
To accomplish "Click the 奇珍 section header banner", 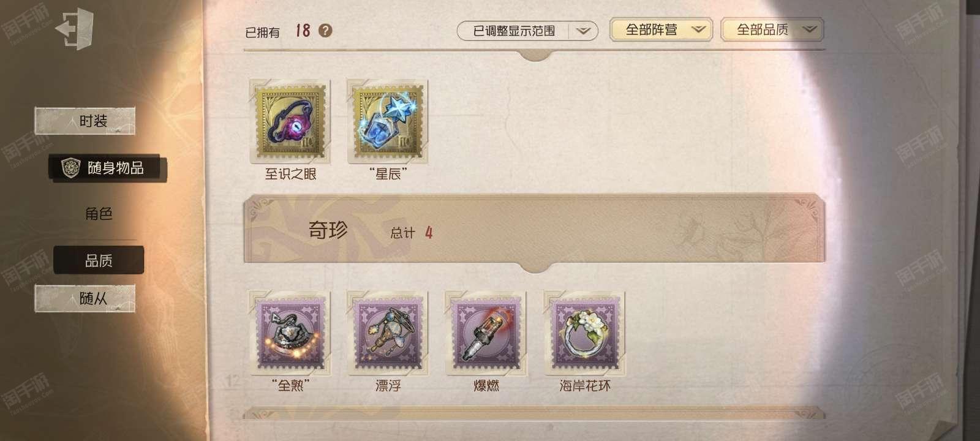I will coord(534,230).
